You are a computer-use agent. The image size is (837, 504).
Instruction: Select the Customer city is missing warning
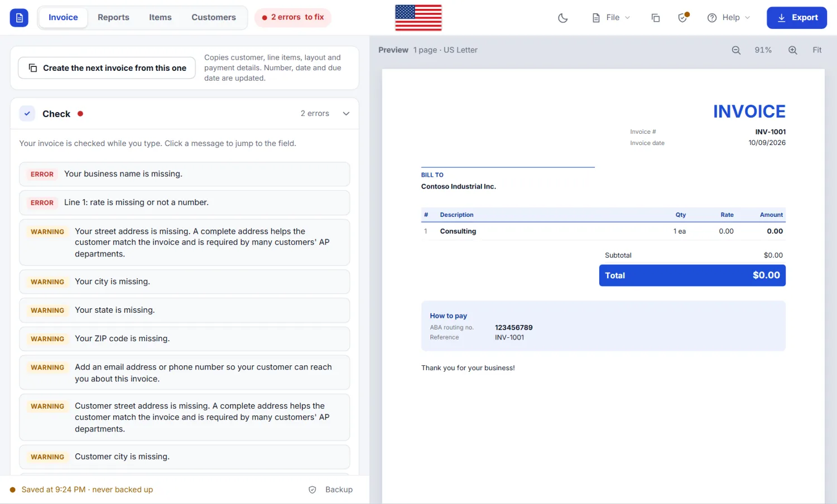tap(185, 457)
